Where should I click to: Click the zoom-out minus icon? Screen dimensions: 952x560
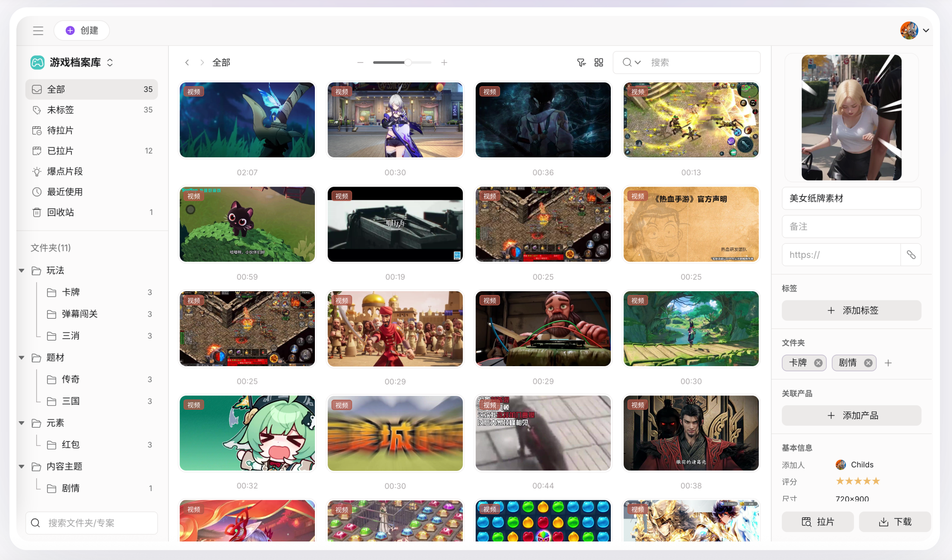point(360,62)
